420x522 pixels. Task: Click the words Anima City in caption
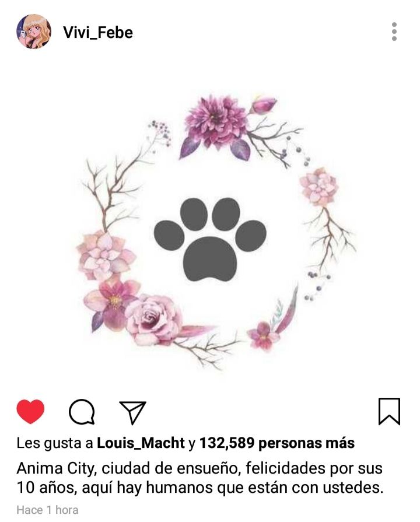[56, 468]
